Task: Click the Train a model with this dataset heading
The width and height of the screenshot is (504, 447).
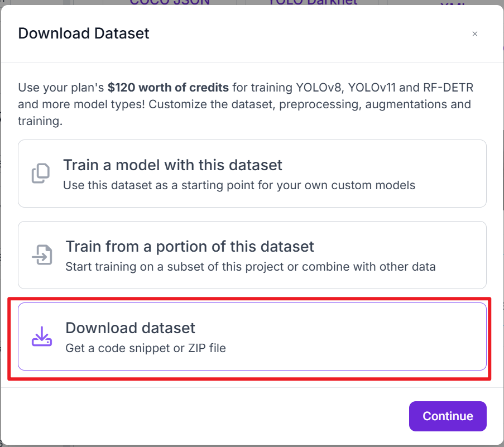Action: 172,165
